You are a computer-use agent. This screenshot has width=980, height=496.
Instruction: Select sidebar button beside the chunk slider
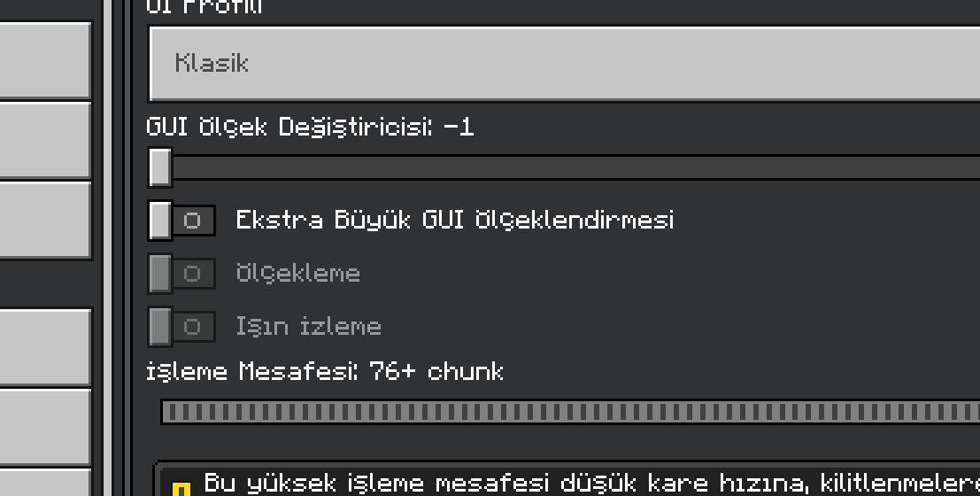tap(46, 427)
